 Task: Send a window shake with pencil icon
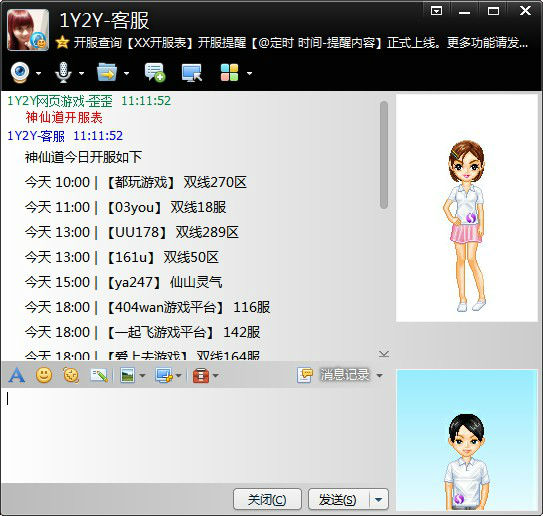coord(99,375)
